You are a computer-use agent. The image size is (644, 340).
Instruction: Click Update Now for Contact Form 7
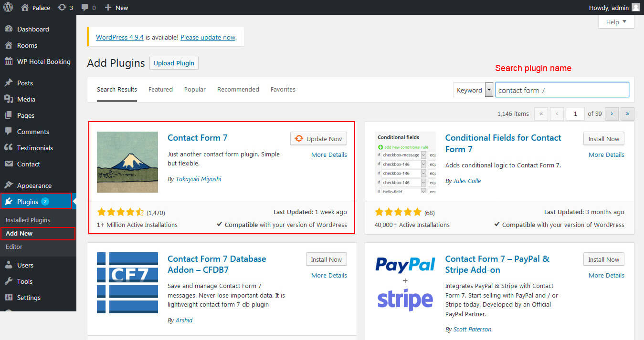318,139
